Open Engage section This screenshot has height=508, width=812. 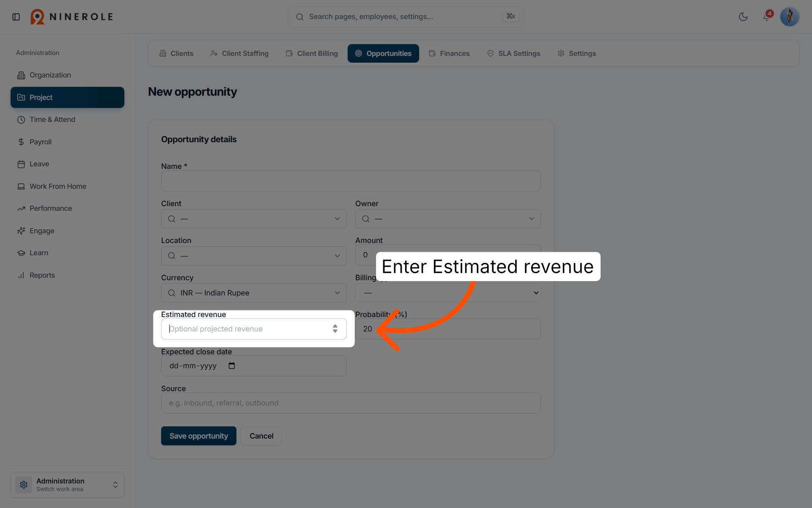[67, 231]
